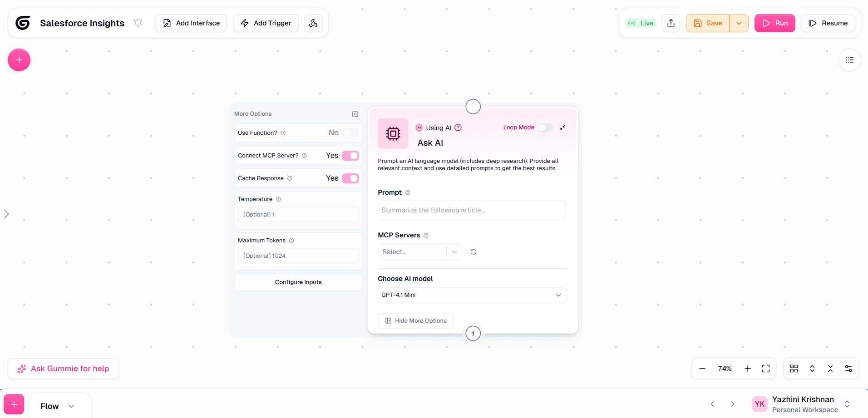
Task: Turn on Loop Mode
Action: 545,128
